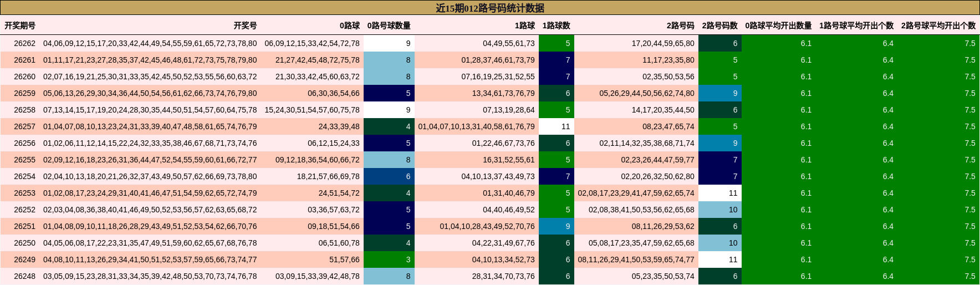
Task: Click 2路号码 cell 02,35,50,53,56
Action: tap(668, 77)
